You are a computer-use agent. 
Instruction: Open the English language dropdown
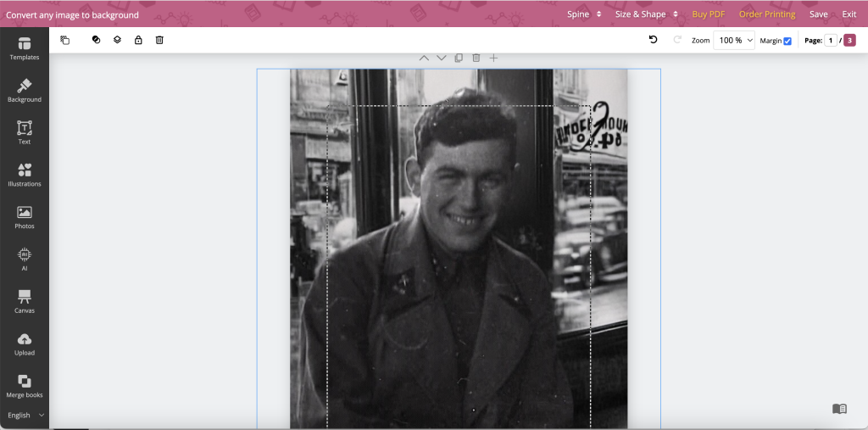25,415
